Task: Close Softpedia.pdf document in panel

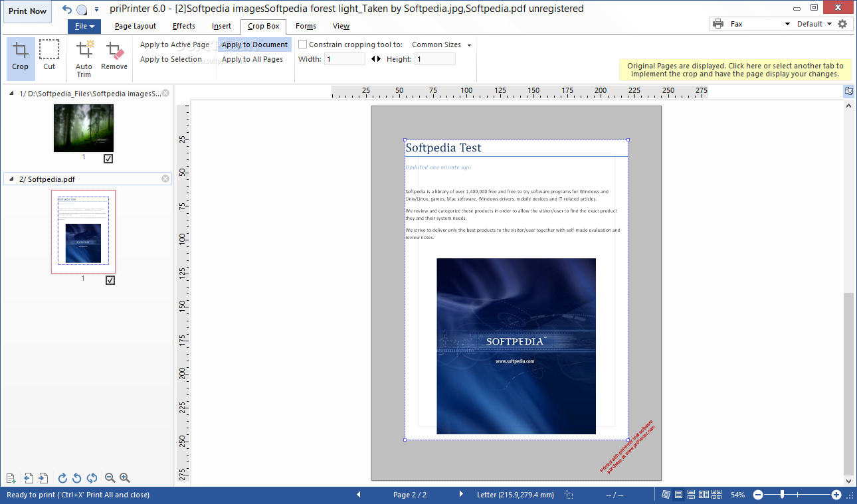Action: point(165,179)
